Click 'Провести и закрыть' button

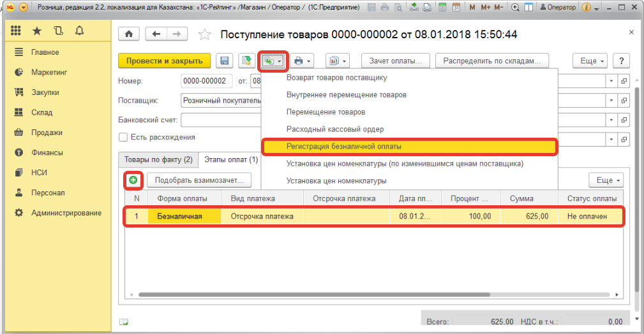pyautogui.click(x=164, y=61)
